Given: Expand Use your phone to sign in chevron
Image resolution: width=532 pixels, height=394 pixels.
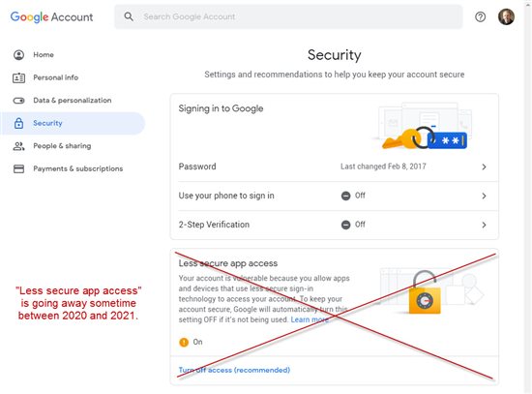Looking at the screenshot, I should [485, 196].
